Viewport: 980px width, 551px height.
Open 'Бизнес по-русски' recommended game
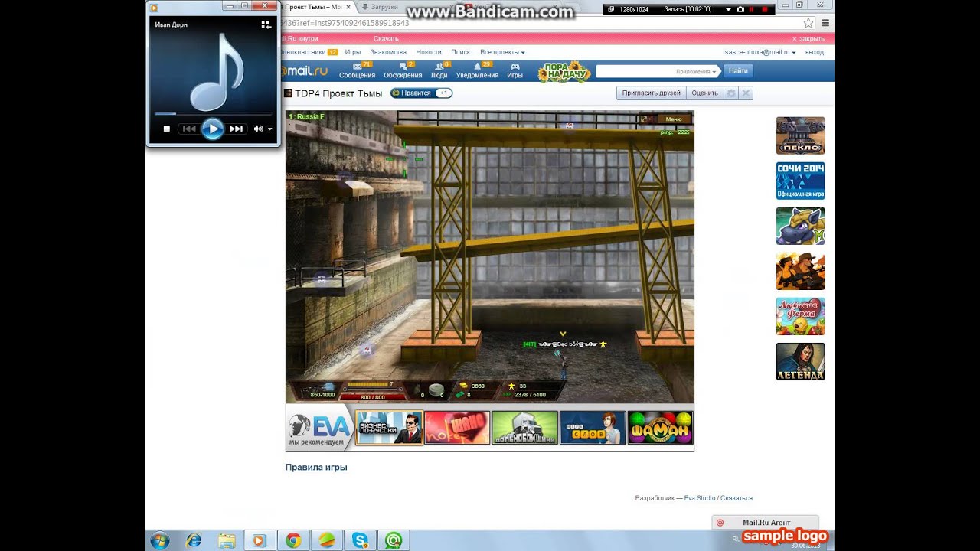(x=389, y=428)
